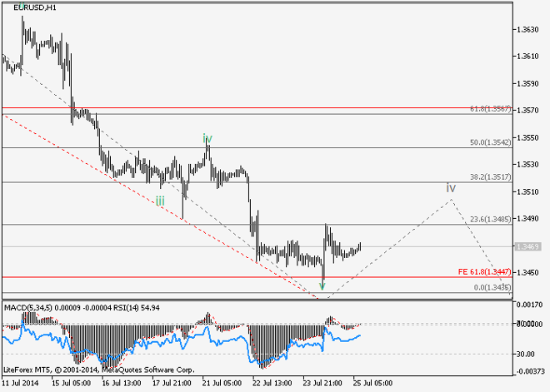Viewport: 550px width, 392px height.
Task: Click the 0.0(1.3435) Fibonacci level label
Action: (x=492, y=288)
